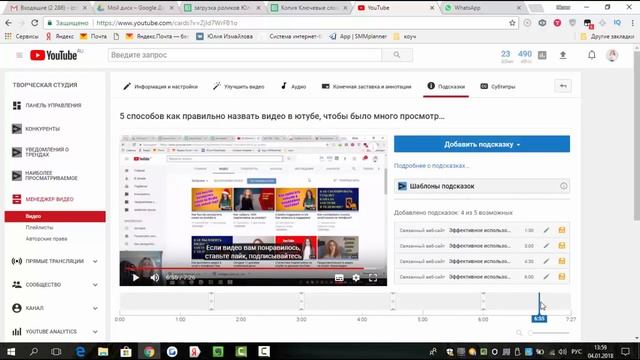The width and height of the screenshot is (640, 360).
Task: Open the Добавить подсказку dropdown
Action: click(x=482, y=144)
